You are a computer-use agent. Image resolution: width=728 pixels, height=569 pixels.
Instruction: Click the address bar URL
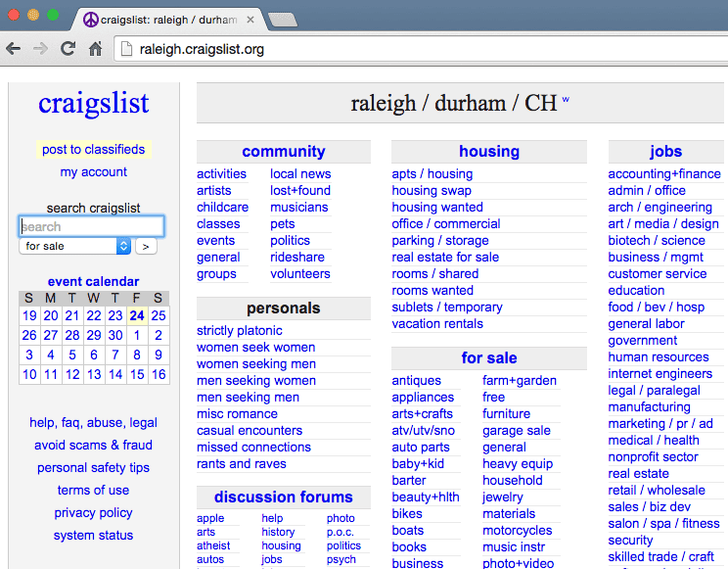pyautogui.click(x=202, y=49)
